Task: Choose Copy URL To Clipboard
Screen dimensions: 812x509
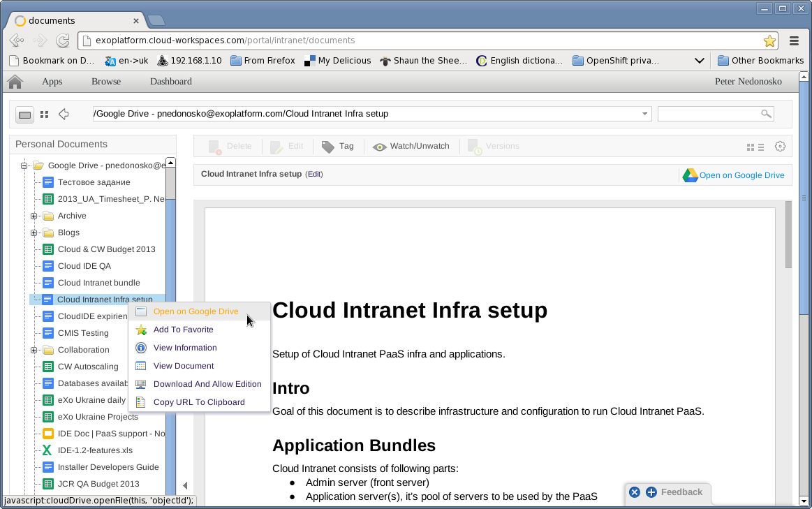Action: [200, 401]
